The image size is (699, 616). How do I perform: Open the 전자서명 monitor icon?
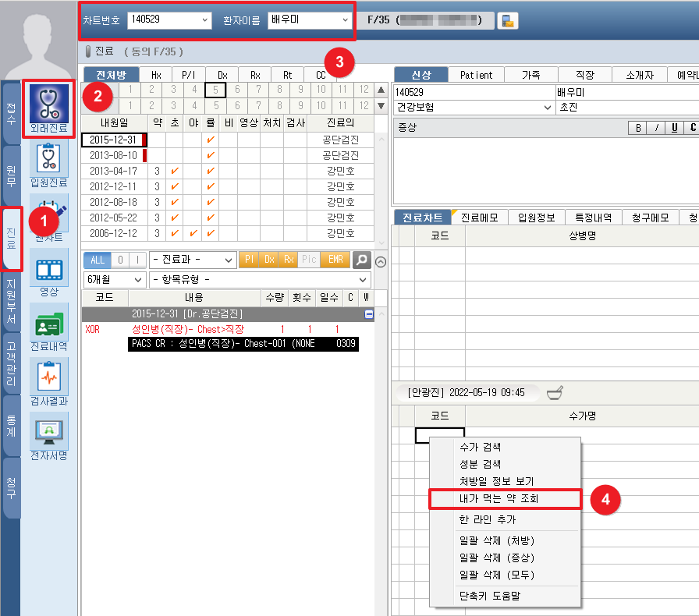[48, 431]
